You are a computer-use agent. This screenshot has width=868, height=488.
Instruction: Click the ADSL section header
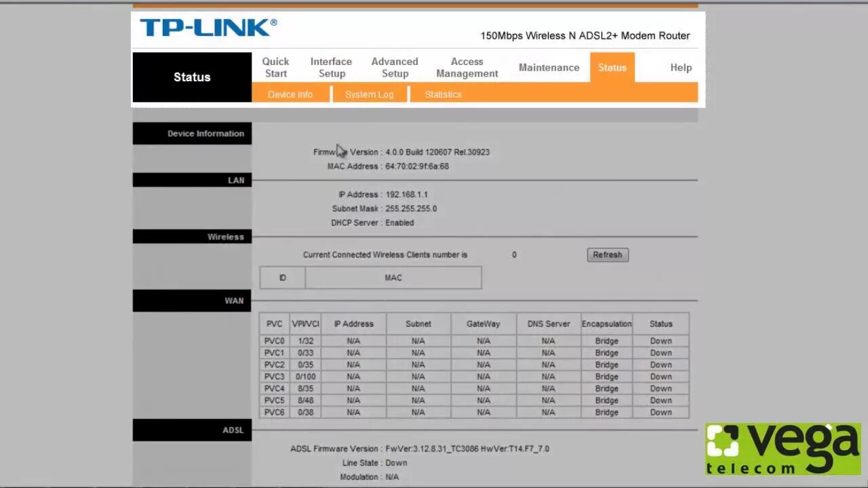pyautogui.click(x=192, y=430)
